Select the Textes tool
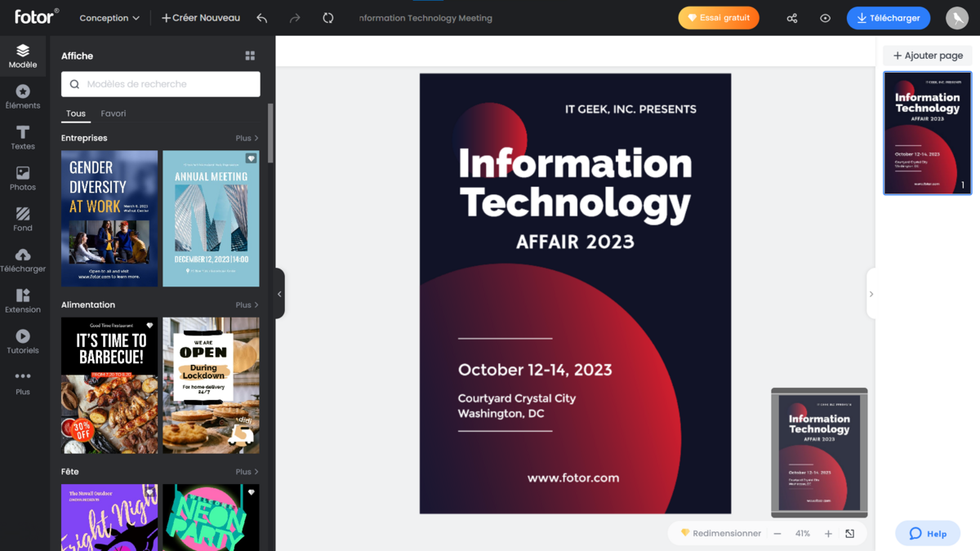The image size is (980, 551). pyautogui.click(x=23, y=138)
